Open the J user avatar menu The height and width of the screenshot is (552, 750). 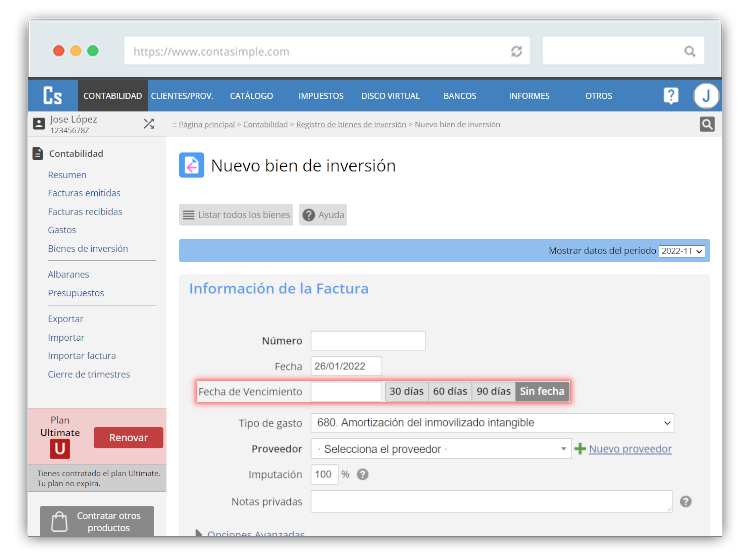point(706,96)
